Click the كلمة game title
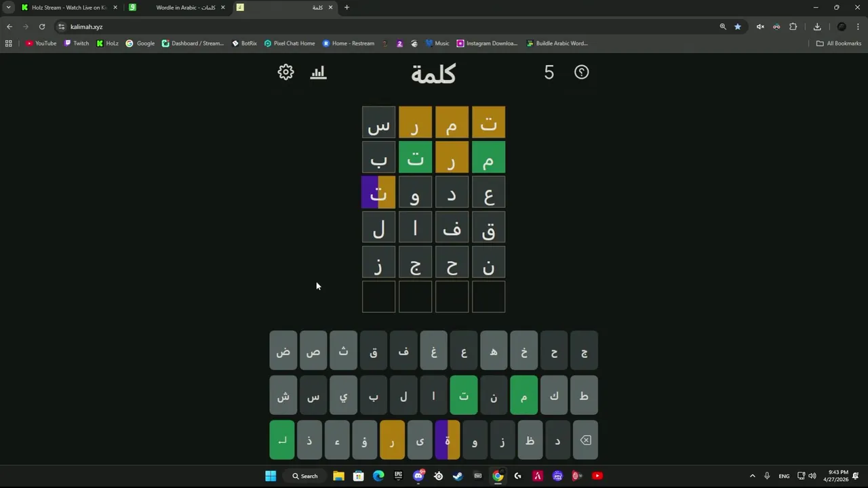Viewport: 868px width, 488px height. tap(433, 73)
